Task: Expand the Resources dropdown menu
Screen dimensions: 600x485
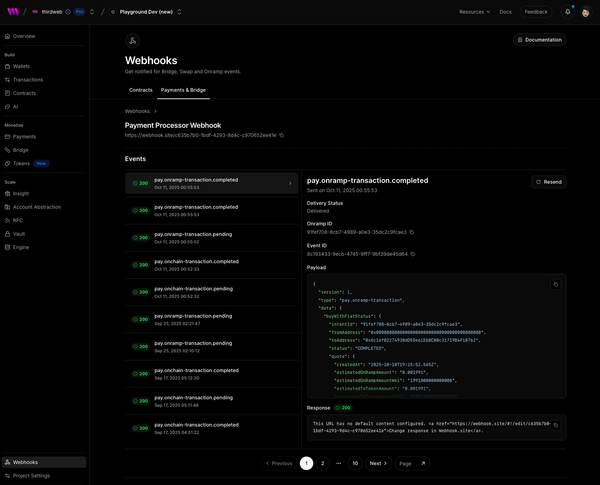Action: point(474,12)
